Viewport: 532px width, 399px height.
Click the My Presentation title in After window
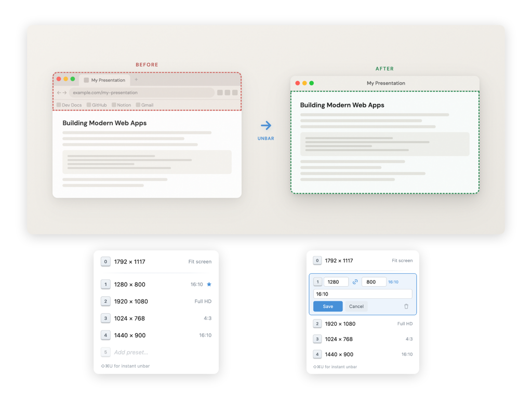click(x=386, y=83)
